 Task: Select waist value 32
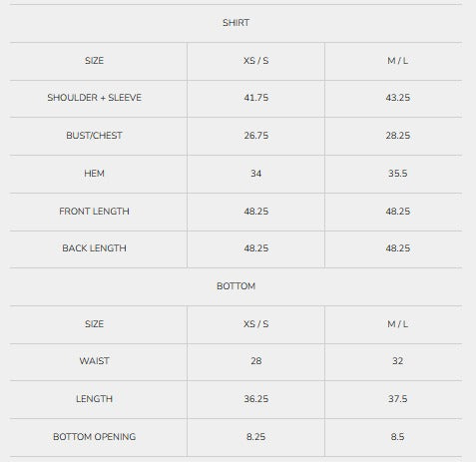397,361
